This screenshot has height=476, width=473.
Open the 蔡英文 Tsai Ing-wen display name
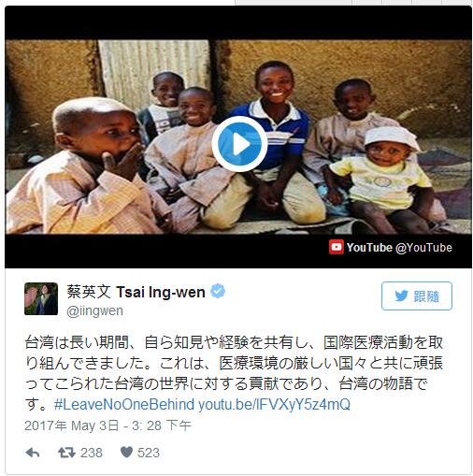(136, 292)
